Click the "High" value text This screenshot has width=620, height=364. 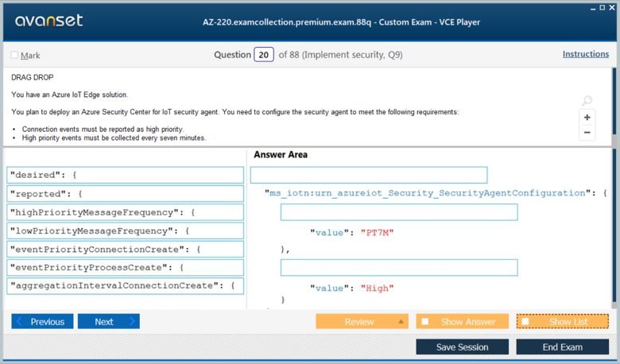pyautogui.click(x=378, y=288)
